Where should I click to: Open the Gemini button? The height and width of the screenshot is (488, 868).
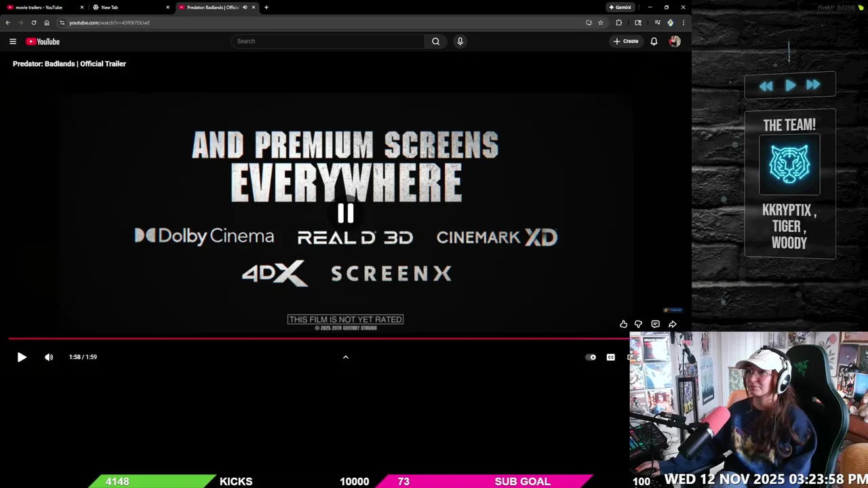pyautogui.click(x=620, y=7)
